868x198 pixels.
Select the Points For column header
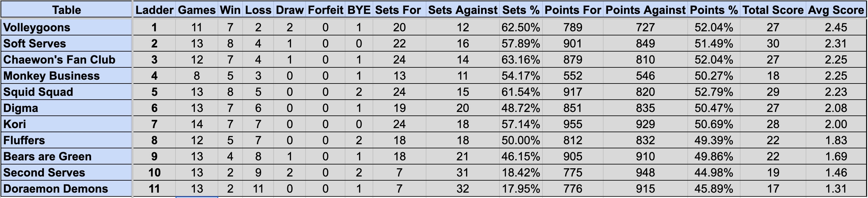point(573,10)
